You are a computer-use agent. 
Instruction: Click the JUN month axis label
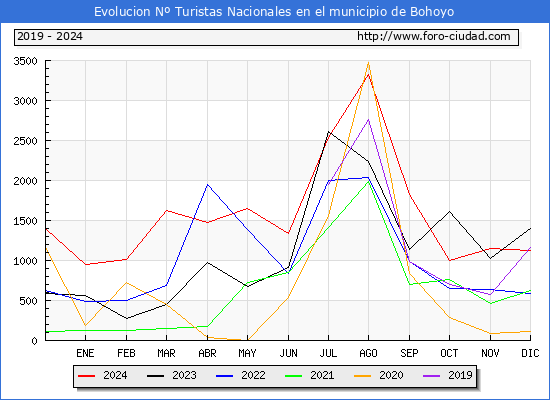[x=288, y=353]
